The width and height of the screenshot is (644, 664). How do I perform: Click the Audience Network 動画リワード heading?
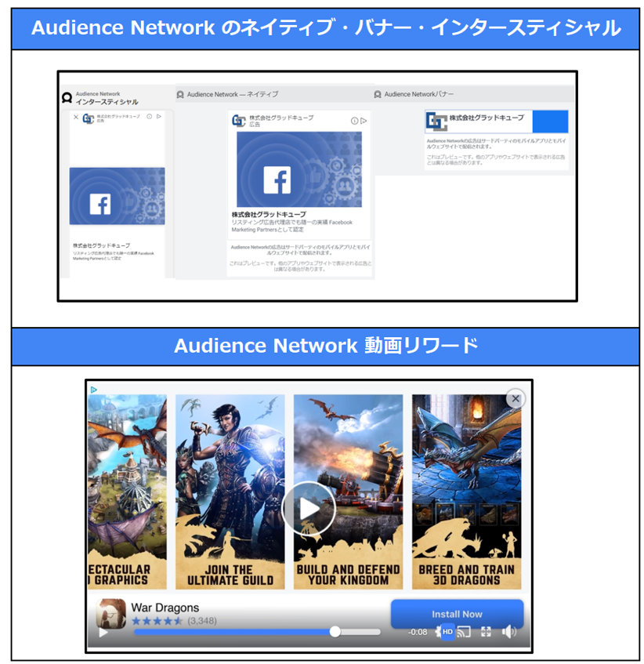tap(326, 346)
